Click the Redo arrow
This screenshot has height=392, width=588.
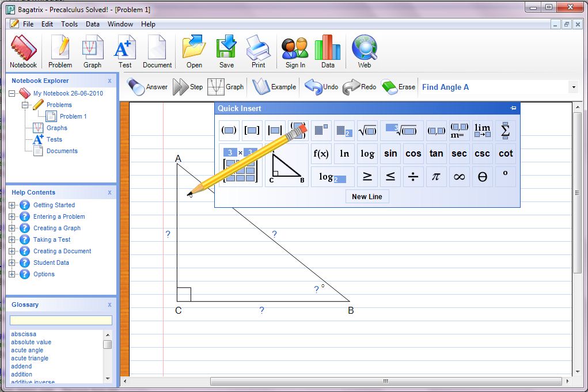click(359, 87)
